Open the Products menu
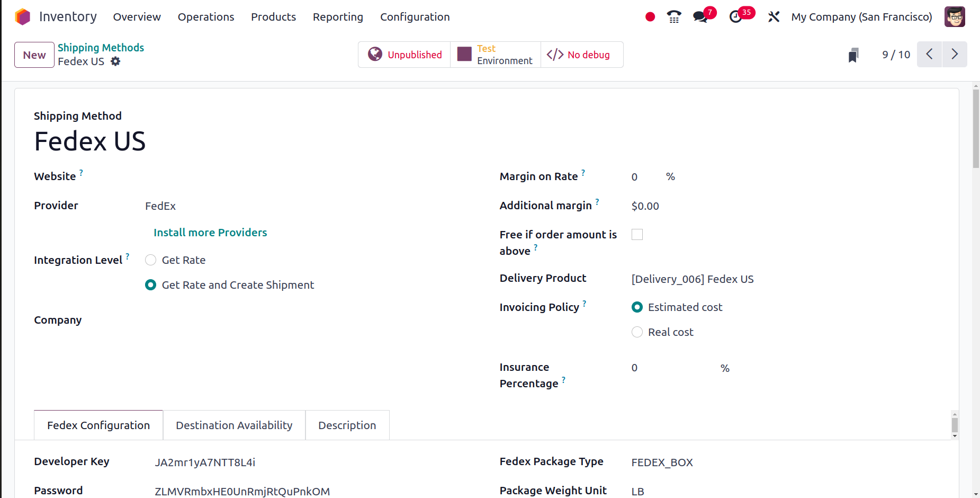Screen dimensions: 980x498 pyautogui.click(x=273, y=17)
